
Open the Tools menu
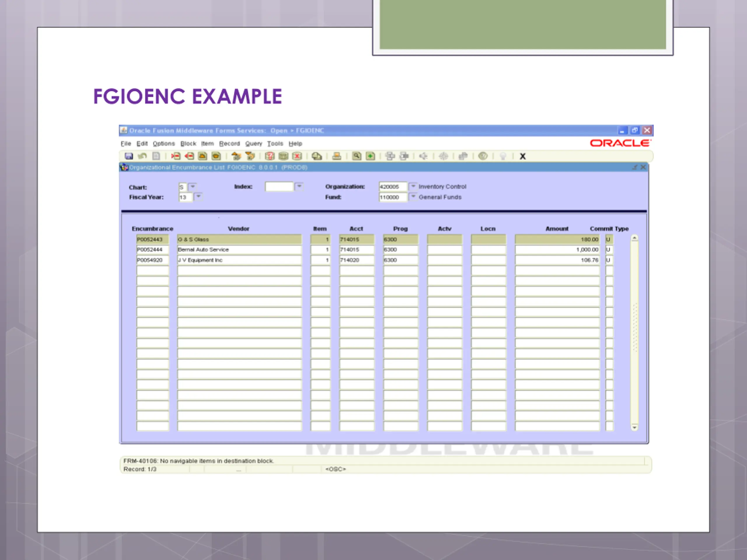point(275,143)
